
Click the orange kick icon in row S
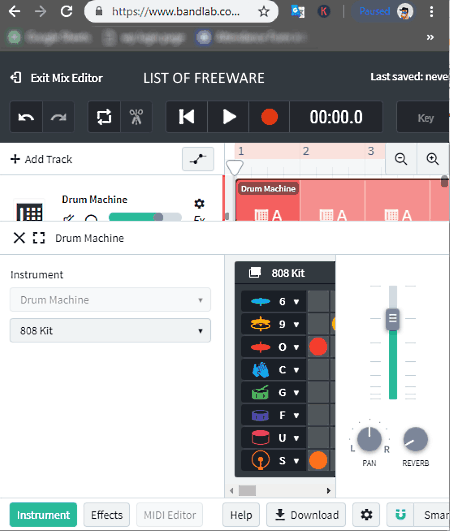pyautogui.click(x=260, y=460)
